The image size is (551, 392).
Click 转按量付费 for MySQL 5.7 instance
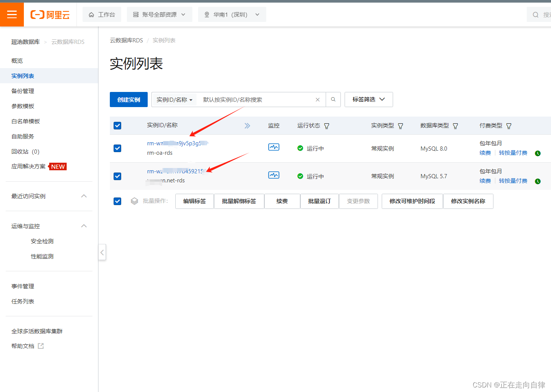pos(513,181)
